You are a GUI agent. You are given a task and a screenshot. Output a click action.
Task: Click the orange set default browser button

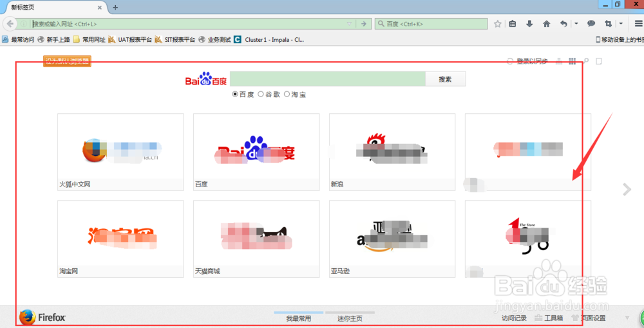click(x=68, y=62)
